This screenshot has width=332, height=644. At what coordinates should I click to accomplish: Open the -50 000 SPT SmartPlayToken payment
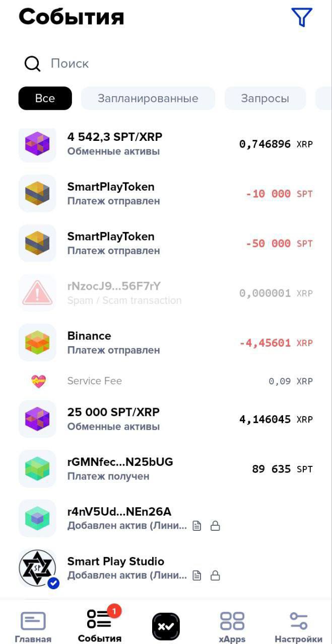coord(166,243)
